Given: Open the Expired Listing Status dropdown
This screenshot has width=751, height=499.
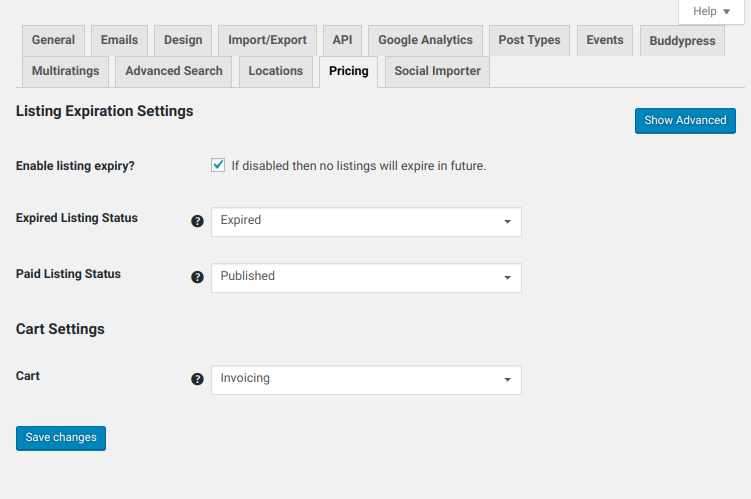Looking at the screenshot, I should (x=366, y=222).
